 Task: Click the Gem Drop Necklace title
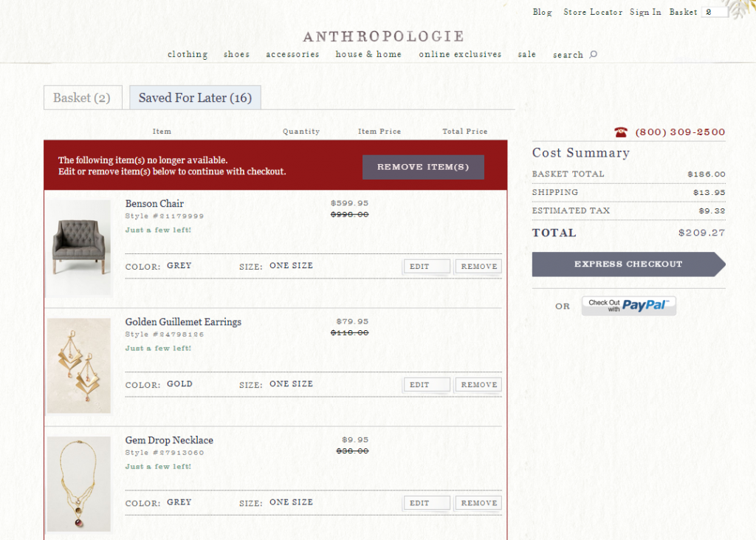pyautogui.click(x=169, y=440)
